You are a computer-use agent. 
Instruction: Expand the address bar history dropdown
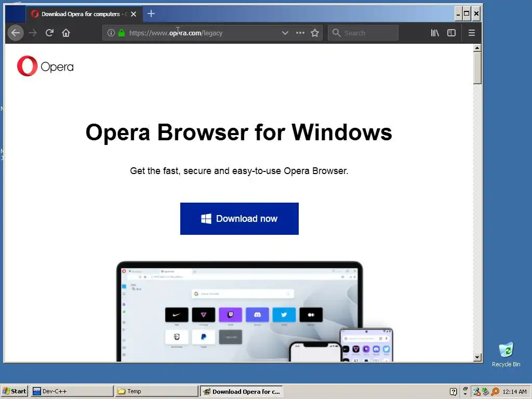pos(285,33)
